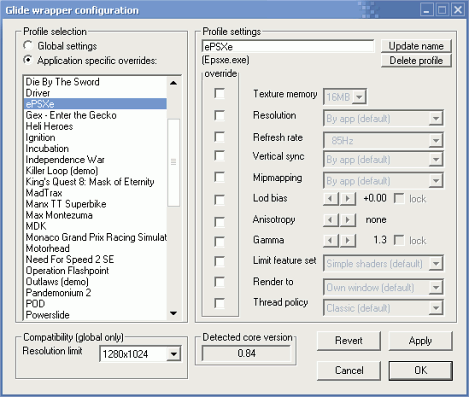Click the profile name field containing ePSXe

288,46
